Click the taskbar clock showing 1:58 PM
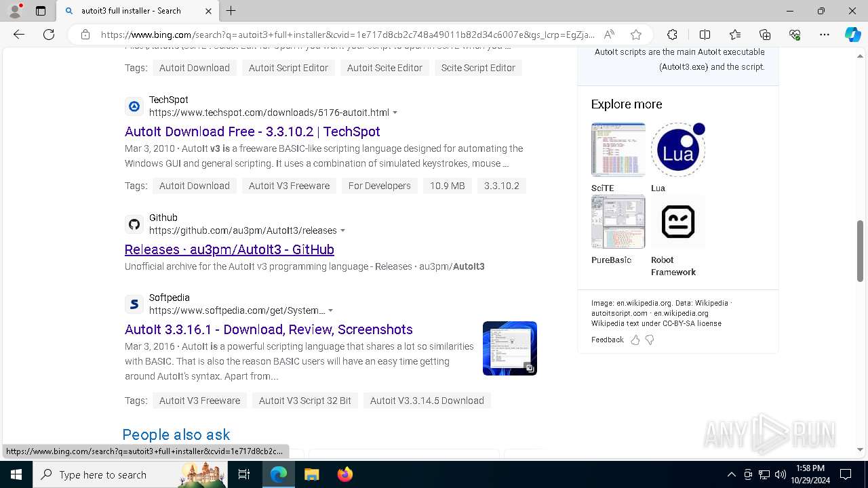 809,474
